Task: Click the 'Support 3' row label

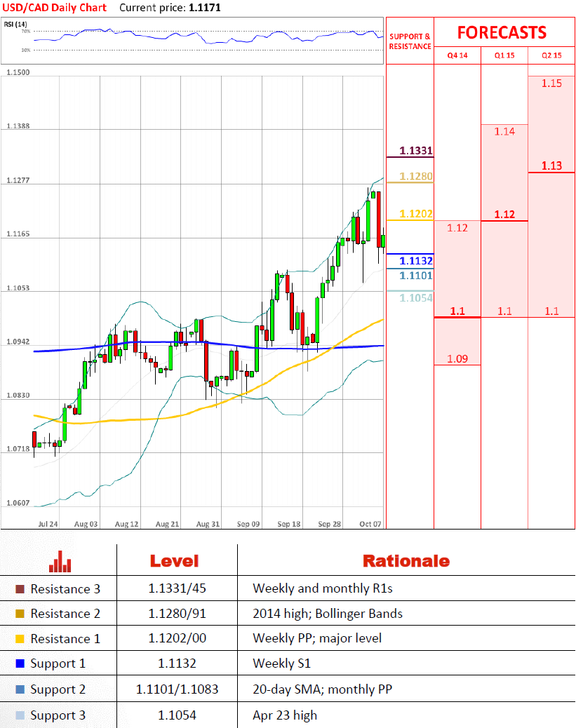Action: pyautogui.click(x=58, y=716)
